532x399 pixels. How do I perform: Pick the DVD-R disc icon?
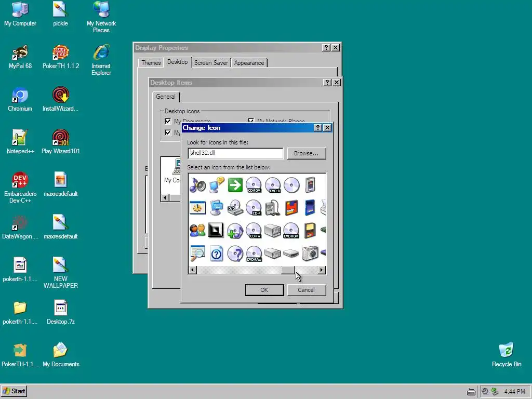[x=273, y=185]
